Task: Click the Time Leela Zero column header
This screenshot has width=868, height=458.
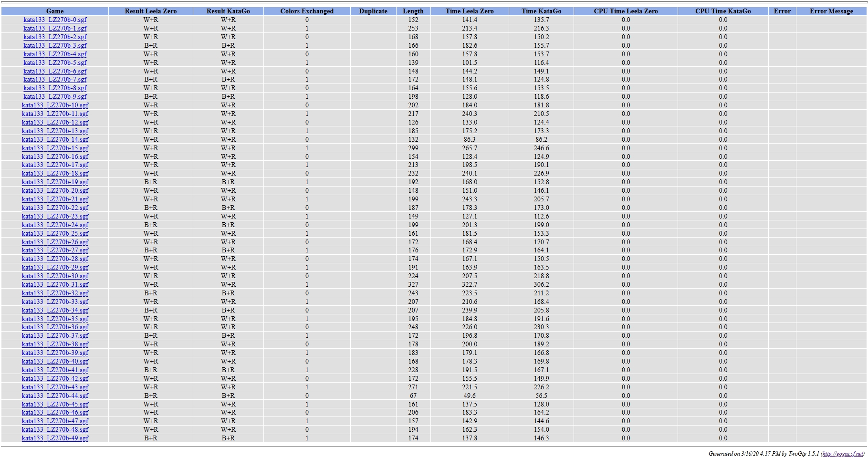Action: click(470, 11)
